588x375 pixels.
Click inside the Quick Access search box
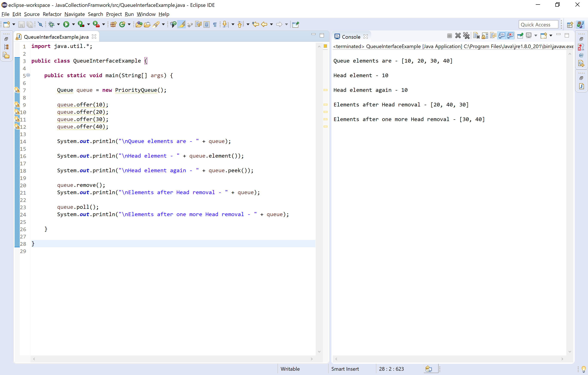538,25
